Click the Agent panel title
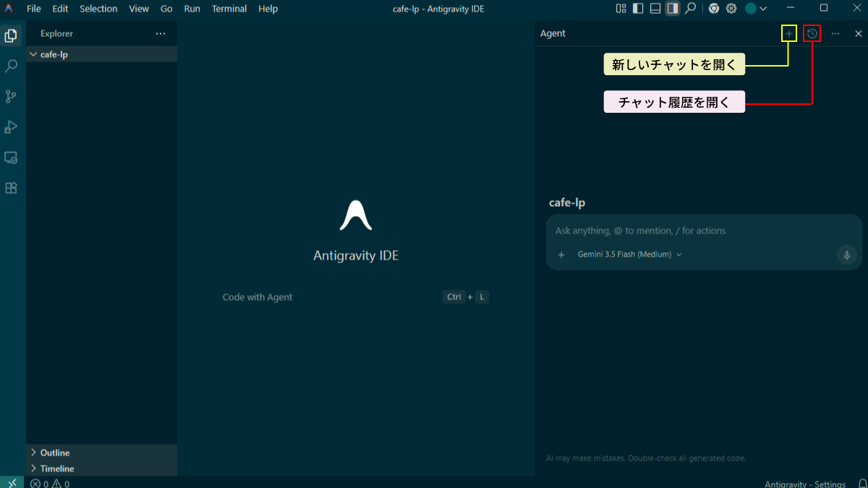This screenshot has width=868, height=488. [x=553, y=33]
